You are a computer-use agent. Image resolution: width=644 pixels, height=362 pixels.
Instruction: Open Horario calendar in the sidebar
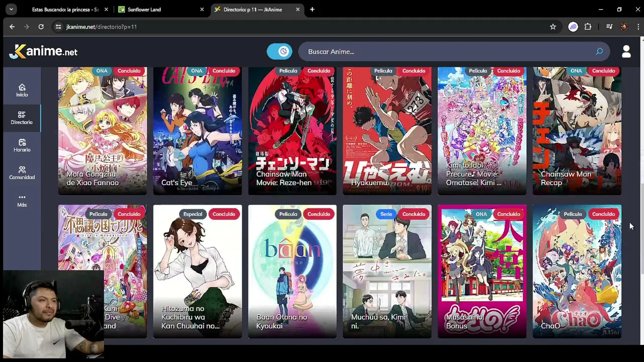(x=22, y=146)
